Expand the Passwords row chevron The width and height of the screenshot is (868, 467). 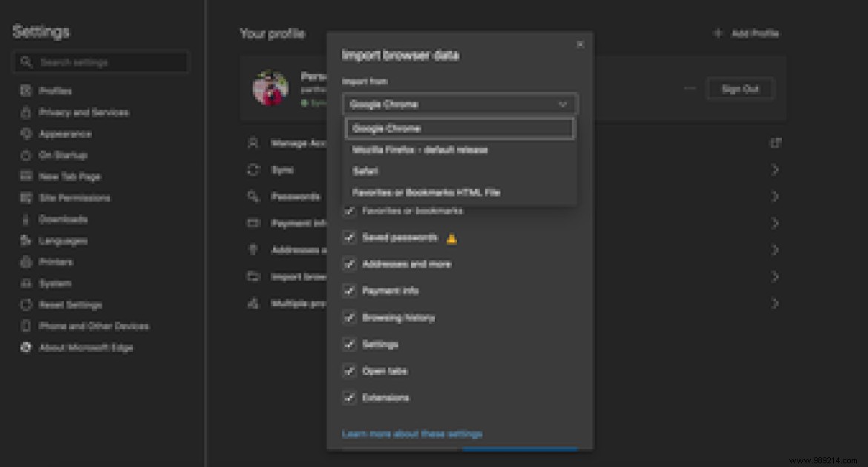[775, 196]
